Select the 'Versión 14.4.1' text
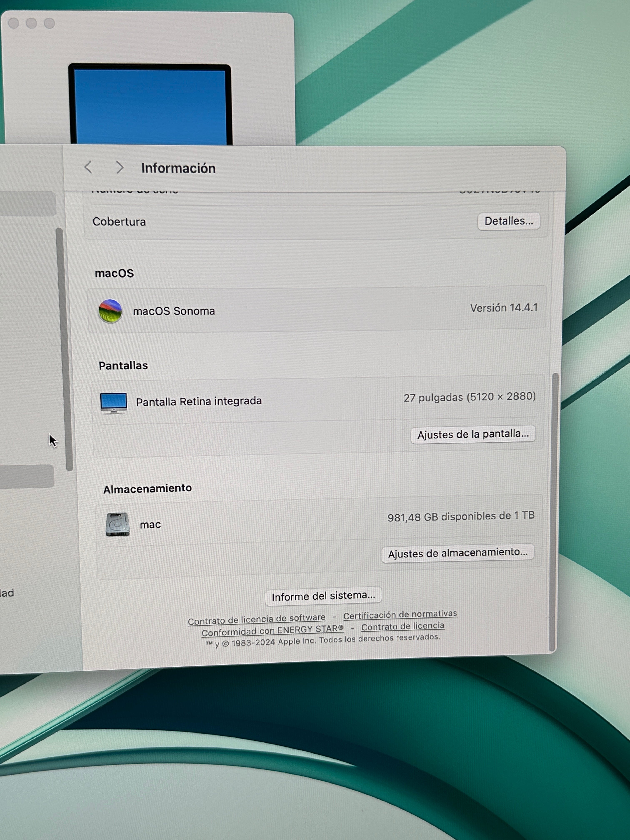This screenshot has height=840, width=630. coord(504,308)
